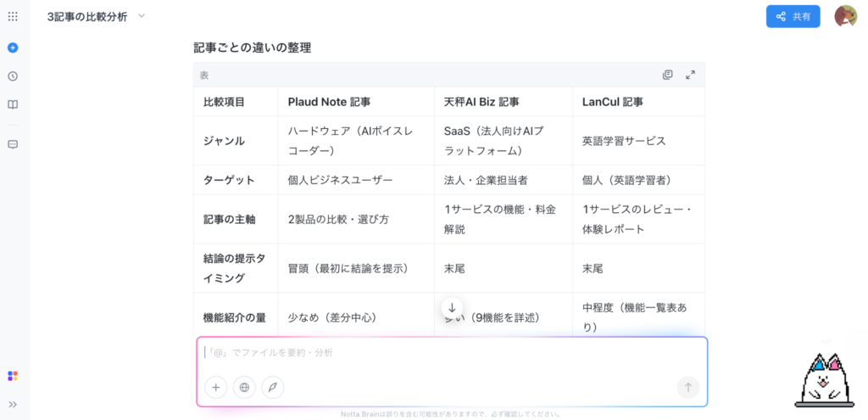
Task: Click the 3記事の比較分析 title text
Action: pyautogui.click(x=87, y=17)
